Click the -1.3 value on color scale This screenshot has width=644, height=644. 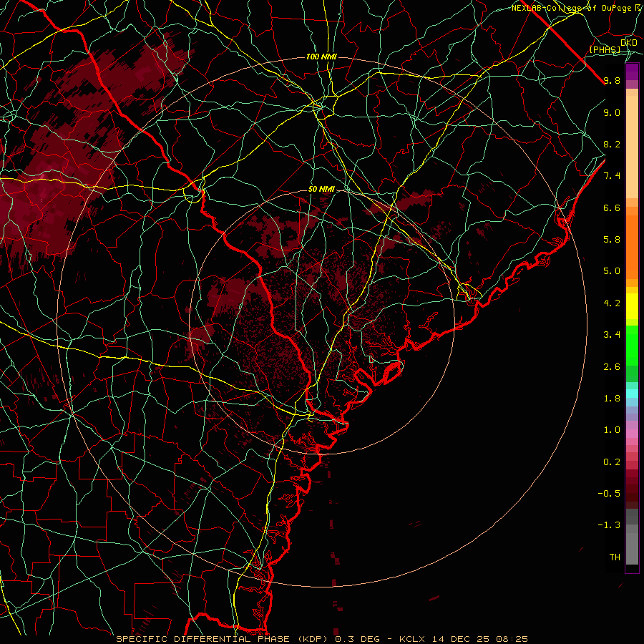(609, 525)
